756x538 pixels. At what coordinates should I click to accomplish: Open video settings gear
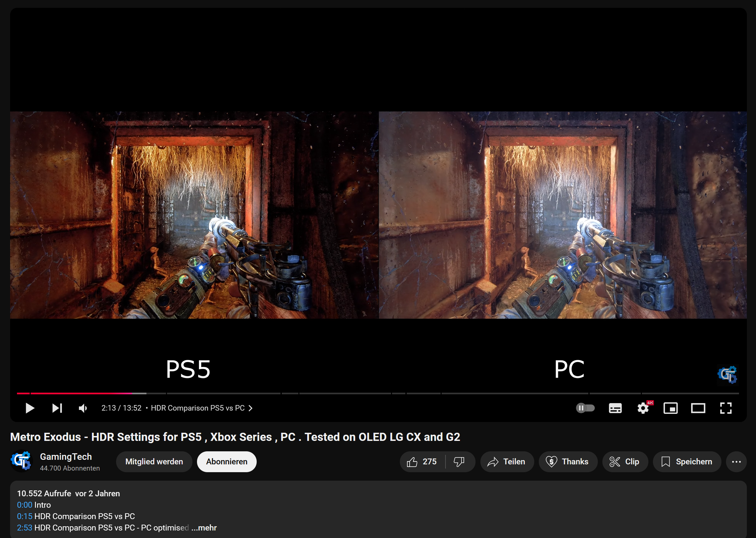(643, 408)
